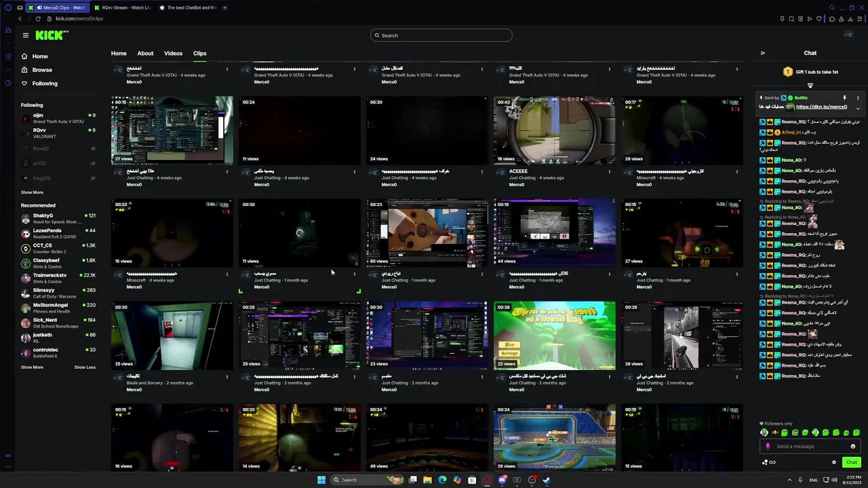Open options for Blade and Sorcery clip

[227, 376]
